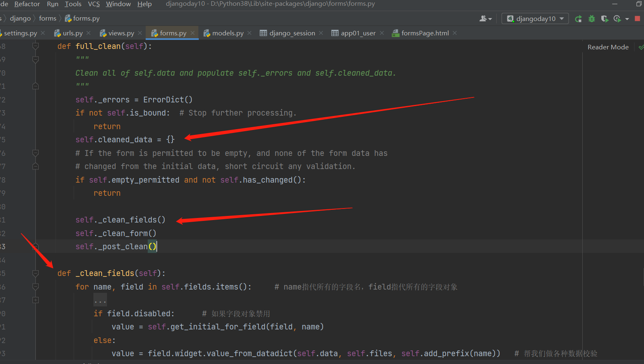
Task: Place cursor on 'self._errors = ErrorDict()'
Action: pyautogui.click(x=134, y=100)
